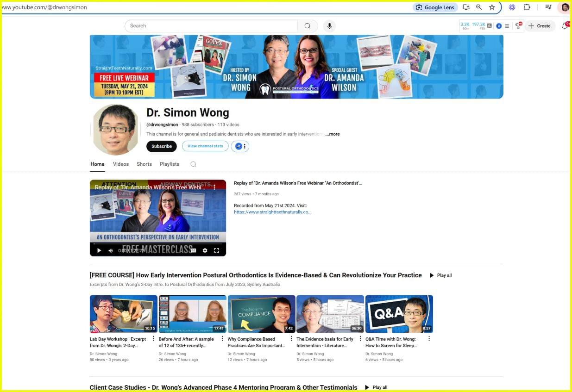Open featured video title 'Replay of Dr. Amanda Wilson's'
Screen dimensions: 572x392
[x=298, y=183]
